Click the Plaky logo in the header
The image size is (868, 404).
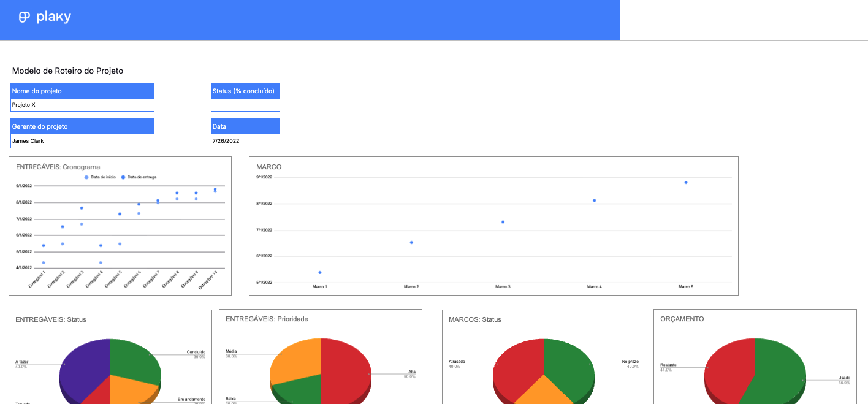pyautogui.click(x=45, y=17)
